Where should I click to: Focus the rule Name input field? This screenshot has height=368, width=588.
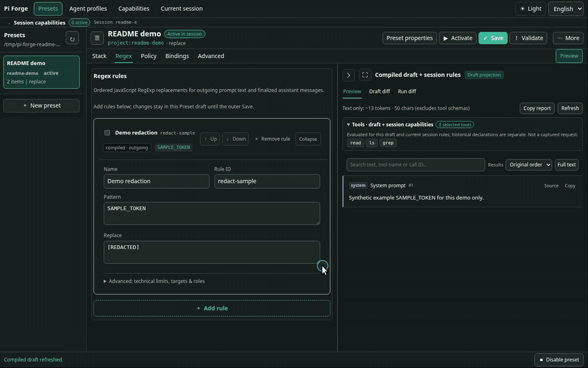click(156, 181)
